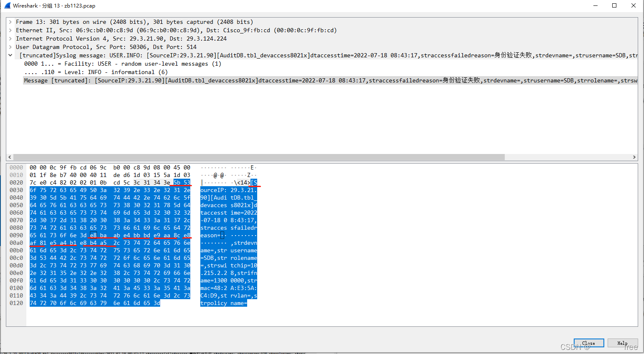Click hex bytes '74 72 70 6f' in row 0120

pyautogui.click(x=48, y=303)
